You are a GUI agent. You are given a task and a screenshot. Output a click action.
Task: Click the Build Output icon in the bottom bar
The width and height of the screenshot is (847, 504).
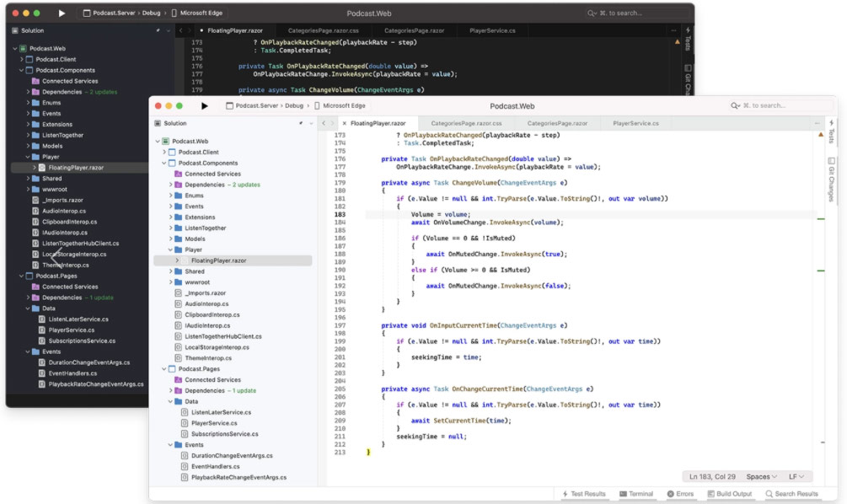pyautogui.click(x=710, y=494)
